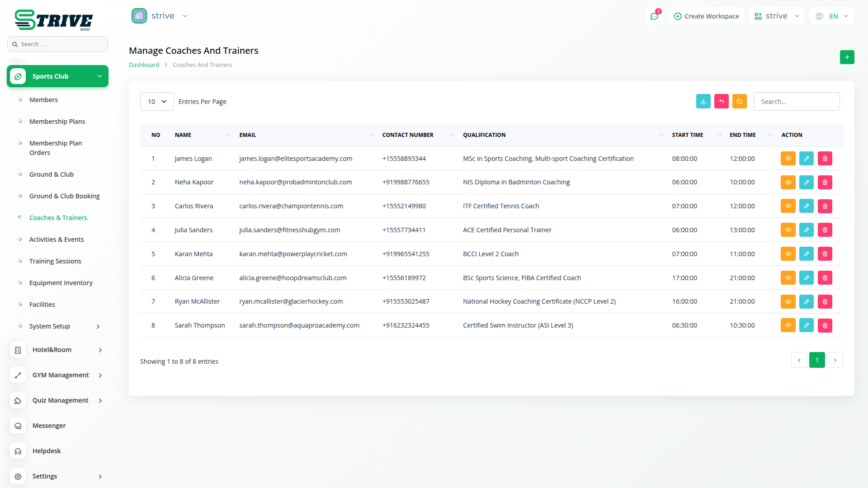Delete Sarah Thompson with the trash icon
This screenshot has height=488, width=868.
[x=825, y=325]
